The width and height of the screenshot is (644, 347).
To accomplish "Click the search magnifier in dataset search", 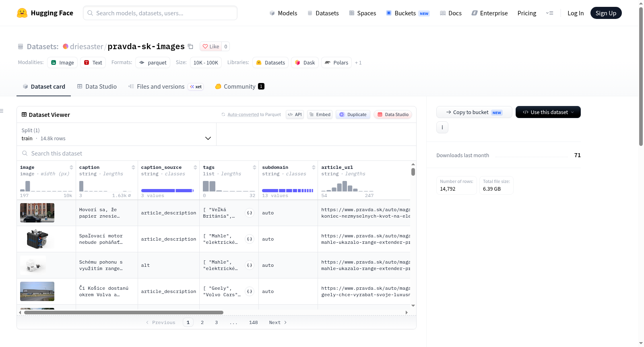I will coord(25,154).
